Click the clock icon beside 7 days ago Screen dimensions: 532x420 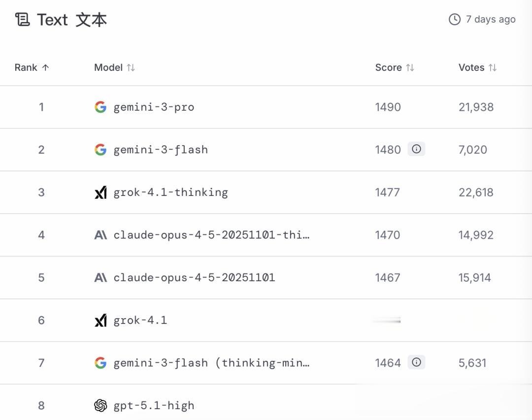[454, 19]
